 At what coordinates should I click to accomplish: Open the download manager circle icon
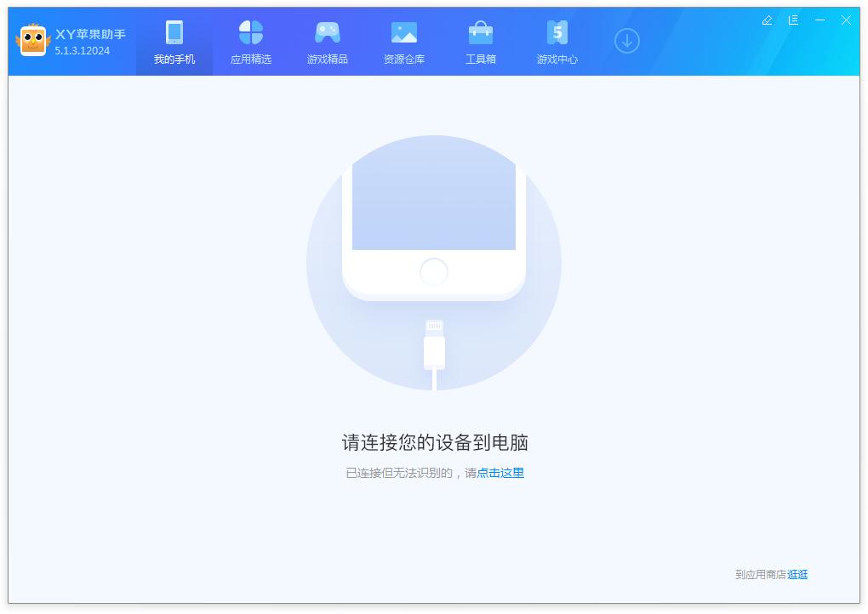point(626,41)
